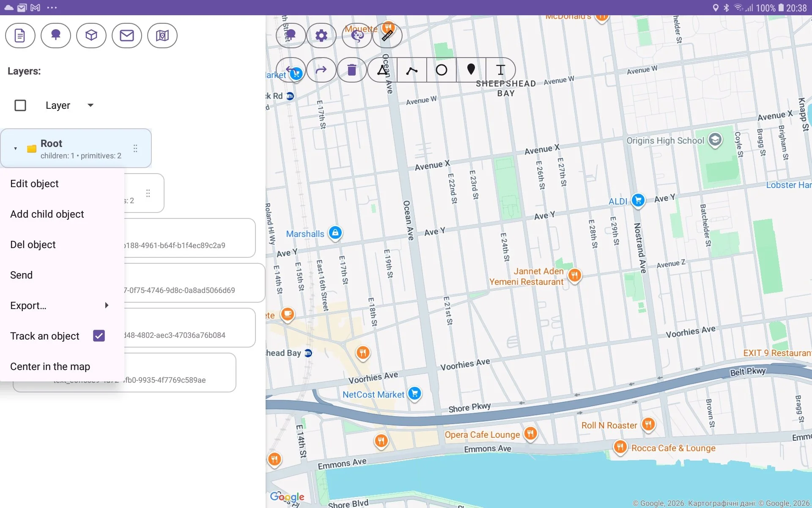Toggle the Layer checkbox
Viewport: 812px width, 508px height.
point(20,105)
